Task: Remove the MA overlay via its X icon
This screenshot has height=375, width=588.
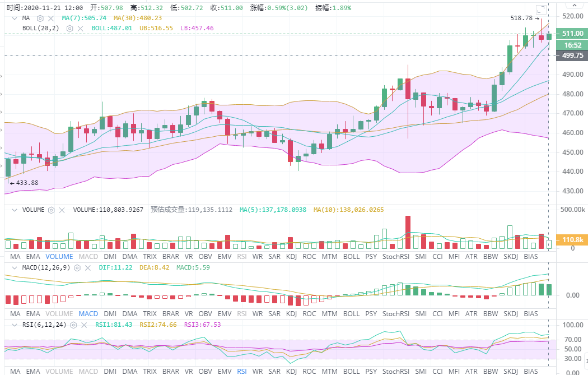Action: (51, 18)
